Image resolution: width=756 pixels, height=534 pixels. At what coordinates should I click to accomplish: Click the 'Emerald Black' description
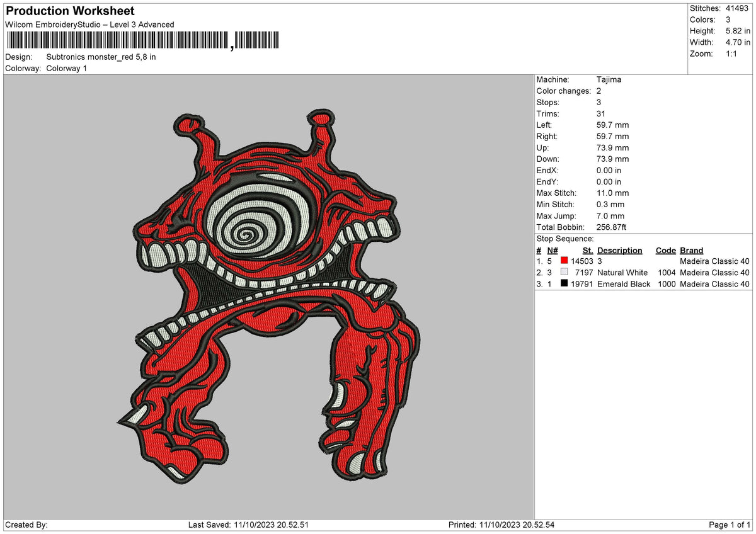(624, 284)
